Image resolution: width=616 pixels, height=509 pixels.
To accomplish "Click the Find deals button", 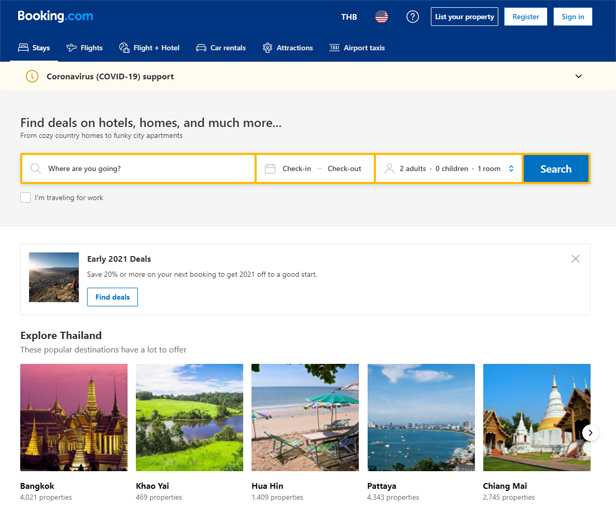I will 112,297.
